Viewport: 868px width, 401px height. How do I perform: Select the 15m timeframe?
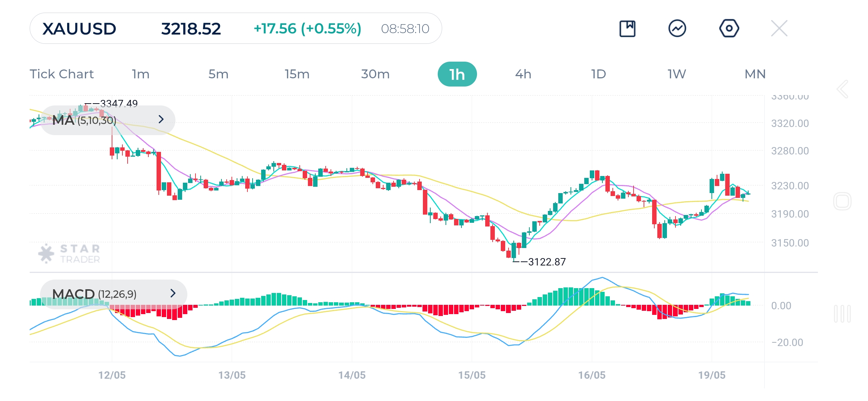click(297, 74)
